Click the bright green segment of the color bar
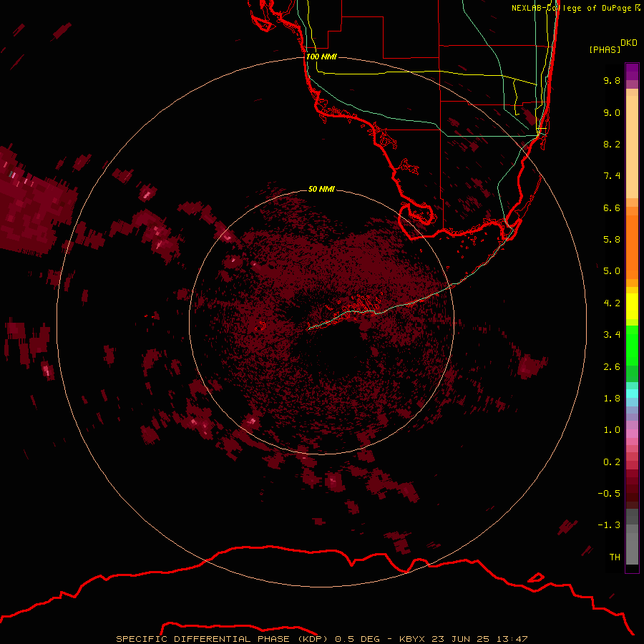644x644 pixels. pos(632,345)
